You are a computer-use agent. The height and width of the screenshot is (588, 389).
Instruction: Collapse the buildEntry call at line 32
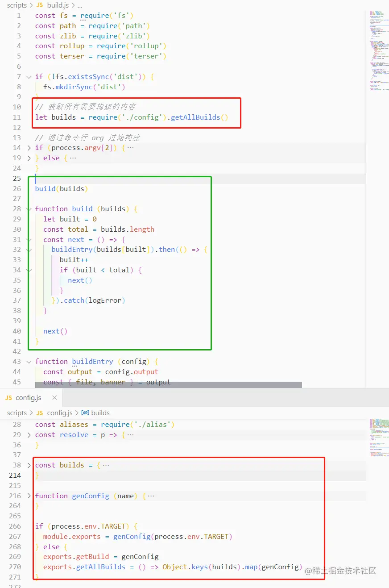(x=29, y=250)
